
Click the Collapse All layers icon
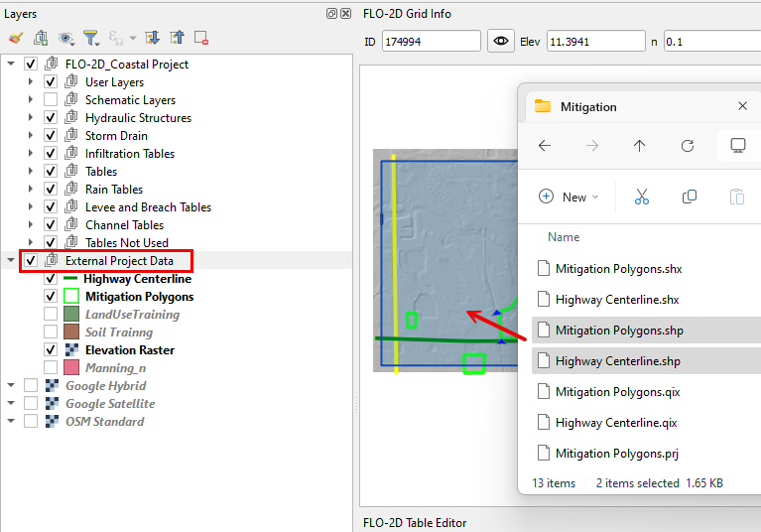pos(177,38)
